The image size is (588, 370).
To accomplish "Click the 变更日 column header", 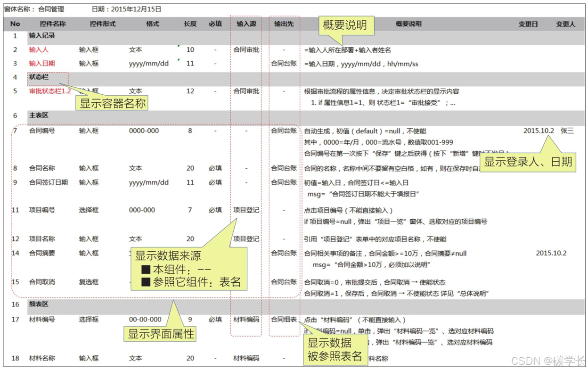I will click(528, 24).
